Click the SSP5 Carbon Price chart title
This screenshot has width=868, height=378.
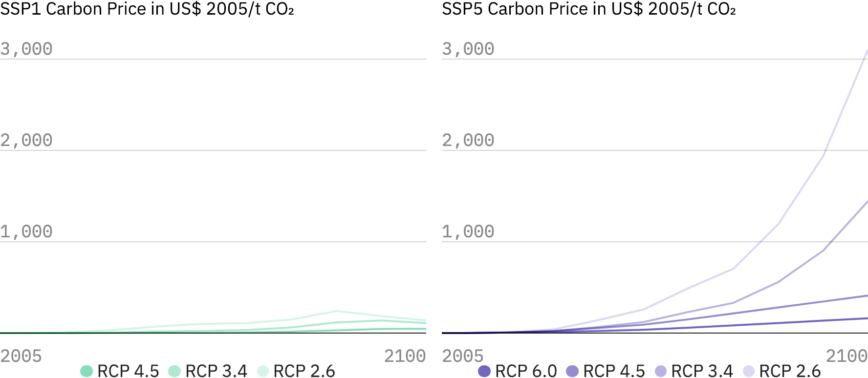[x=588, y=9]
